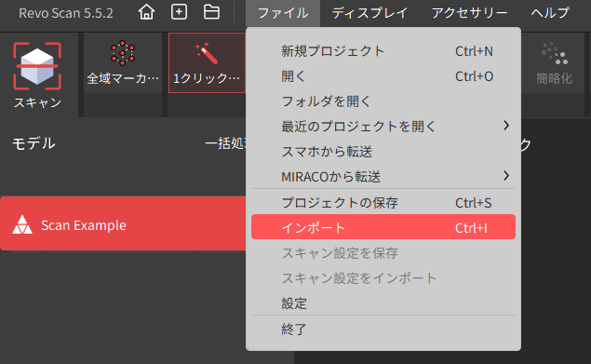Click the home icon in title bar
Viewport: 591px width, 364px height.
tap(146, 12)
